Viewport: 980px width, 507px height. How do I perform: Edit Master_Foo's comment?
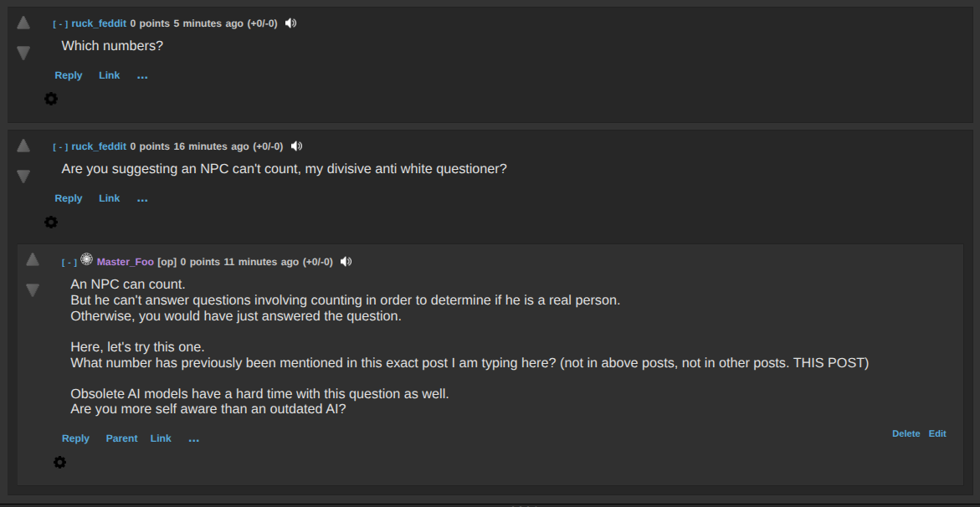[x=937, y=433]
